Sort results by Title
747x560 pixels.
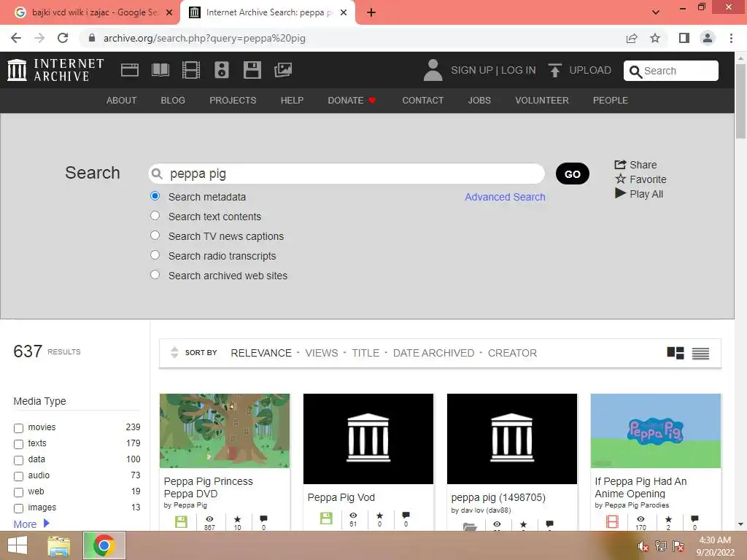tap(365, 353)
